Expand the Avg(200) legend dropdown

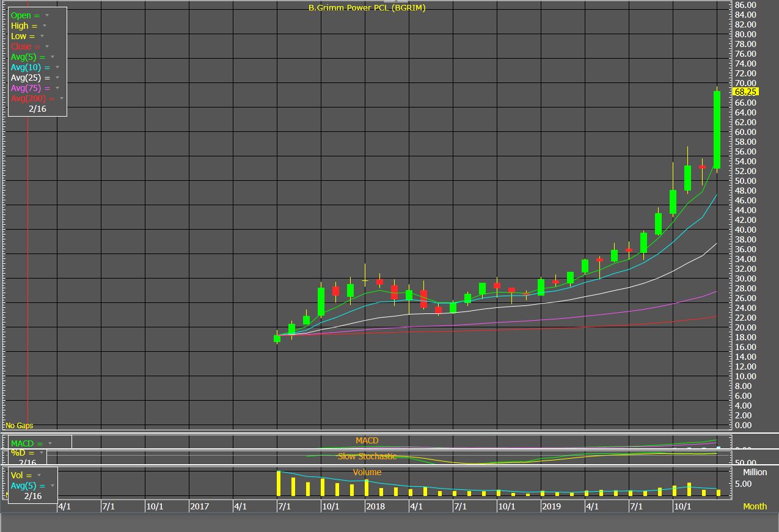(62, 98)
